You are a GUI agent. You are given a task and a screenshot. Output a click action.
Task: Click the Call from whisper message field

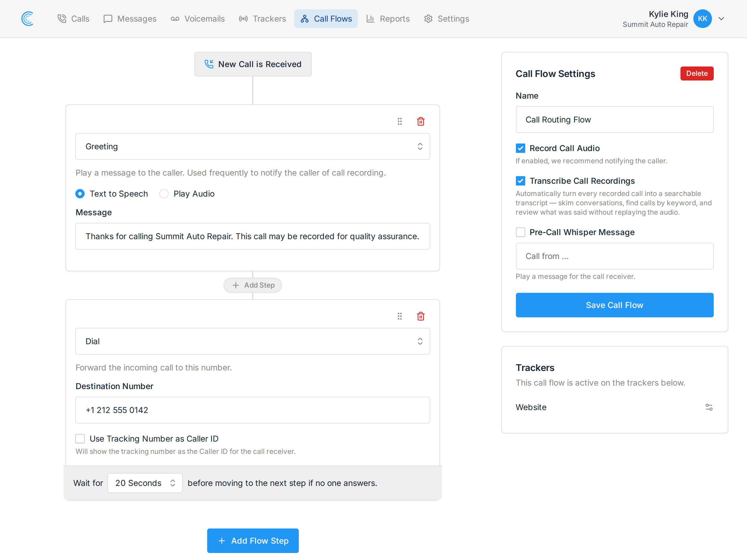coord(615,256)
